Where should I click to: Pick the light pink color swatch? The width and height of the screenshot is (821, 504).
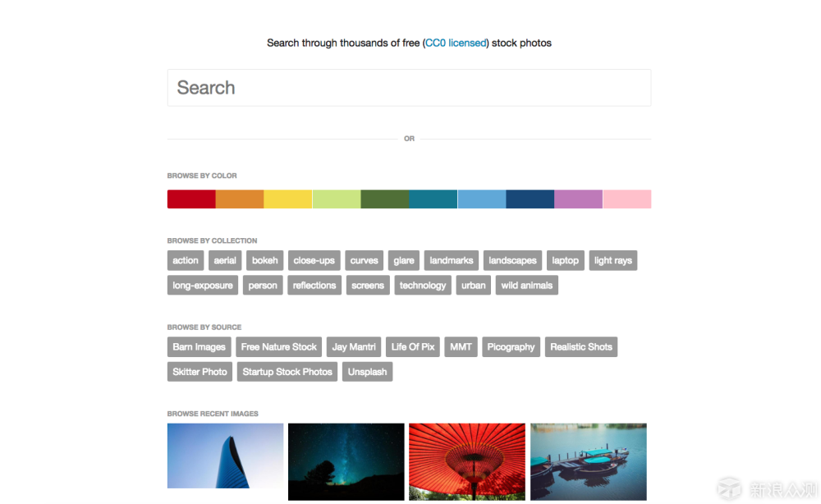click(x=627, y=199)
